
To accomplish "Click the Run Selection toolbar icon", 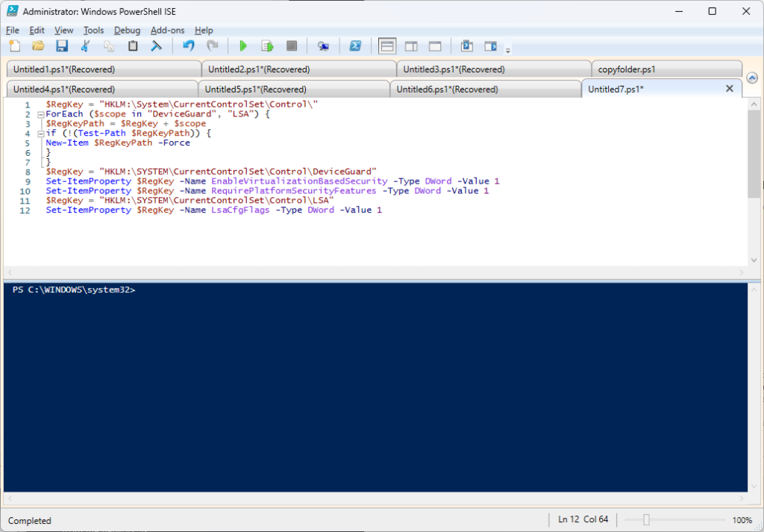I will click(267, 46).
